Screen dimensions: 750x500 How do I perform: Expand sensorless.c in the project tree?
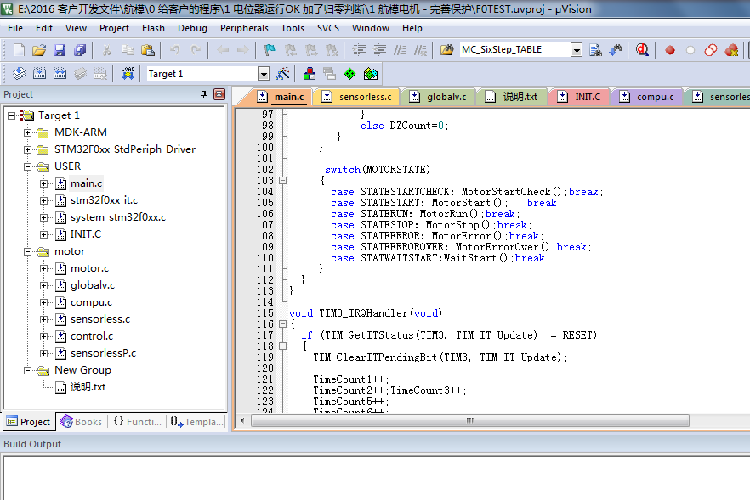pyautogui.click(x=44, y=319)
